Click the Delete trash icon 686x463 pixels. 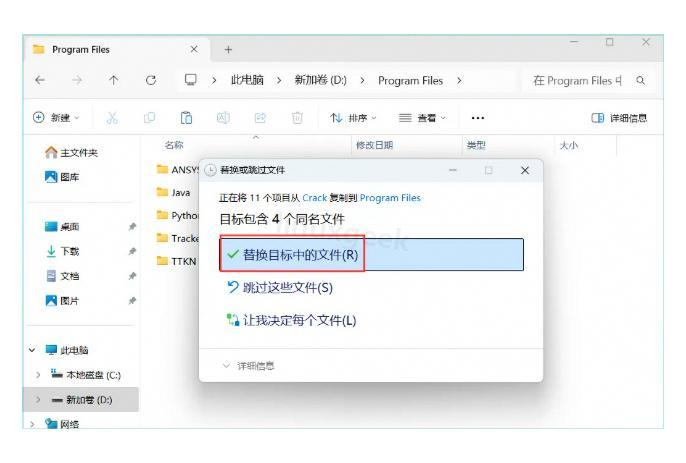pos(297,118)
